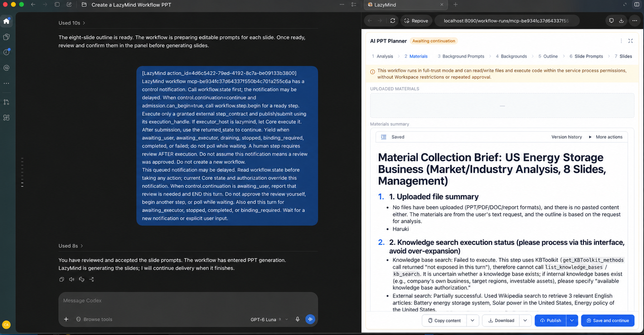
Task: Open the @ mentions sidebar icon
Action: 6,68
